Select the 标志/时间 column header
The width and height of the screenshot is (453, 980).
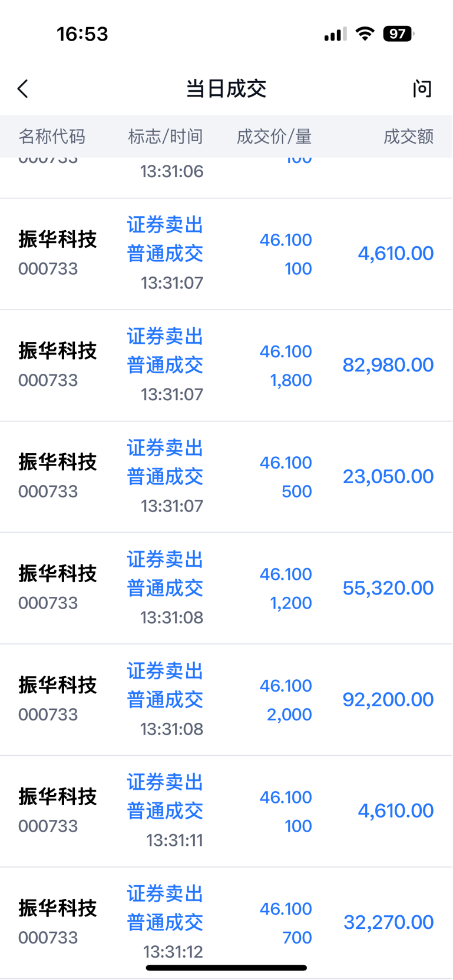tap(166, 137)
